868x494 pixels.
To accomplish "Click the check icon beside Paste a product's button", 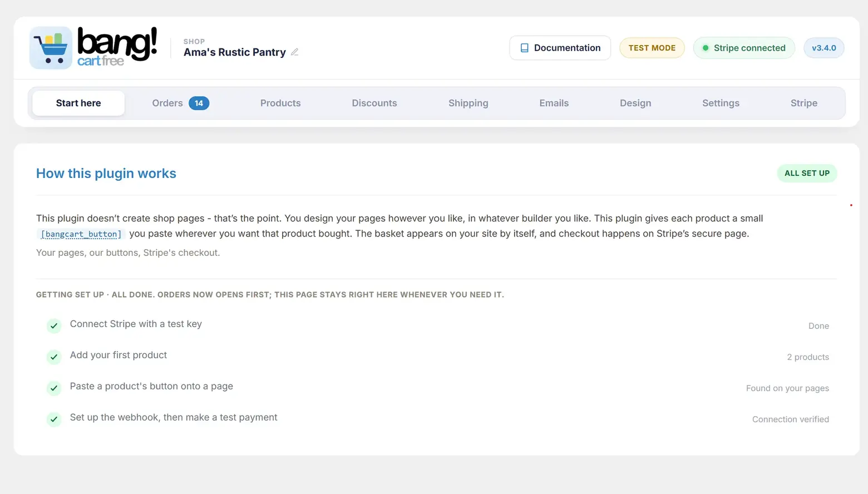I will (x=54, y=388).
